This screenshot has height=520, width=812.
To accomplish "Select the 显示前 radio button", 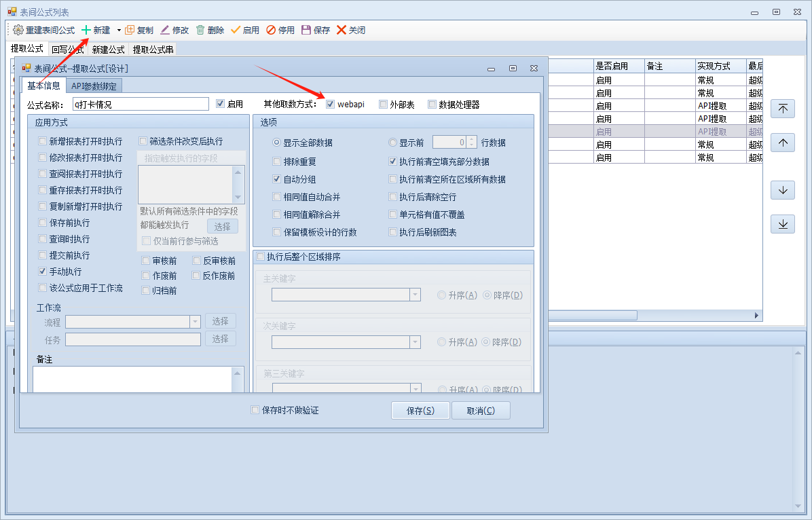I will pos(392,143).
